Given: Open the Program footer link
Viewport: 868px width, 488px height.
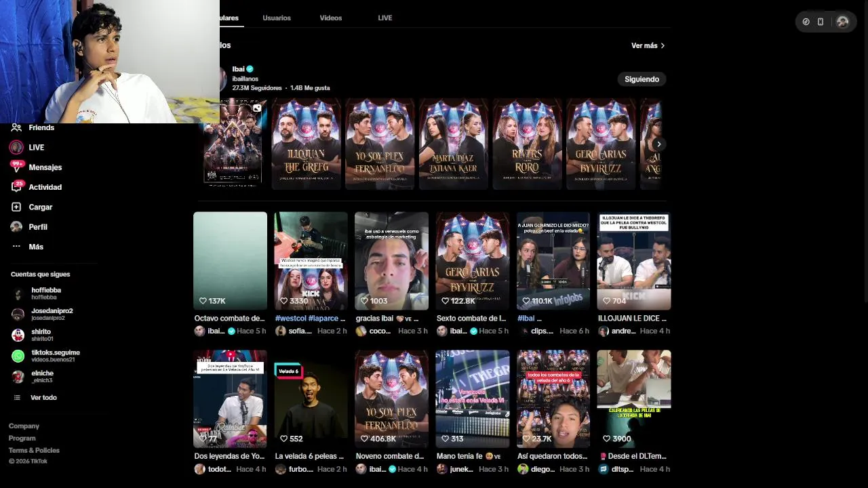Looking at the screenshot, I should [x=22, y=439].
